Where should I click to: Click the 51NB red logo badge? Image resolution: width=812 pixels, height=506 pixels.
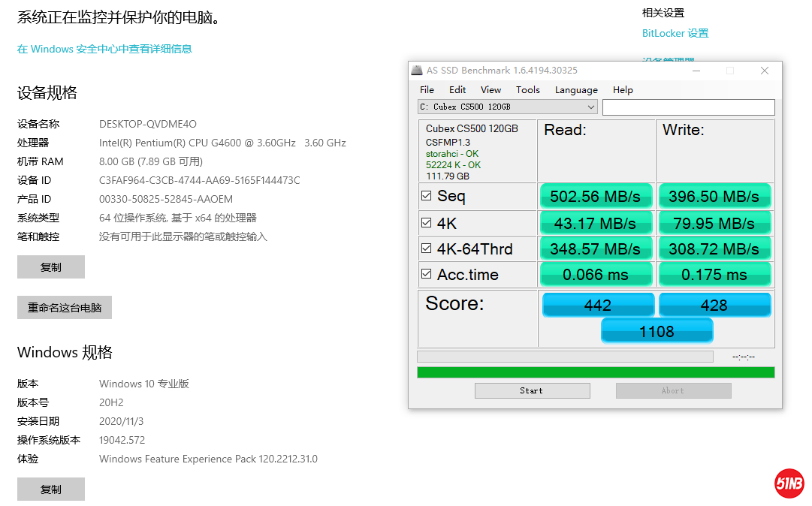789,484
